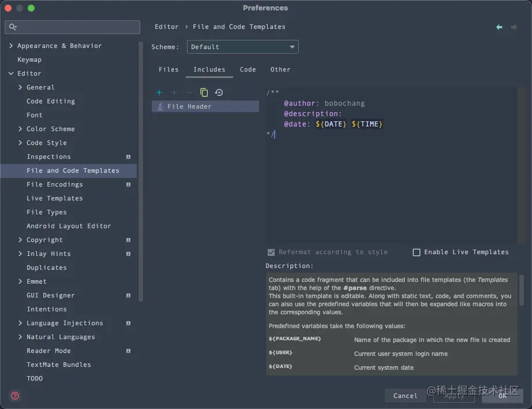Image resolution: width=532 pixels, height=409 pixels.
Task: Click the @author line in editor
Action: (324, 103)
